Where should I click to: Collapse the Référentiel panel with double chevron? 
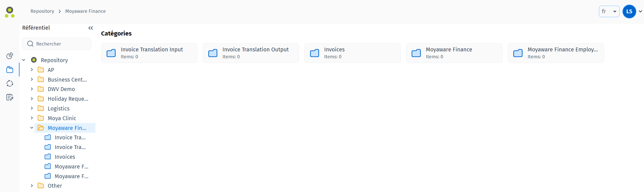click(90, 28)
